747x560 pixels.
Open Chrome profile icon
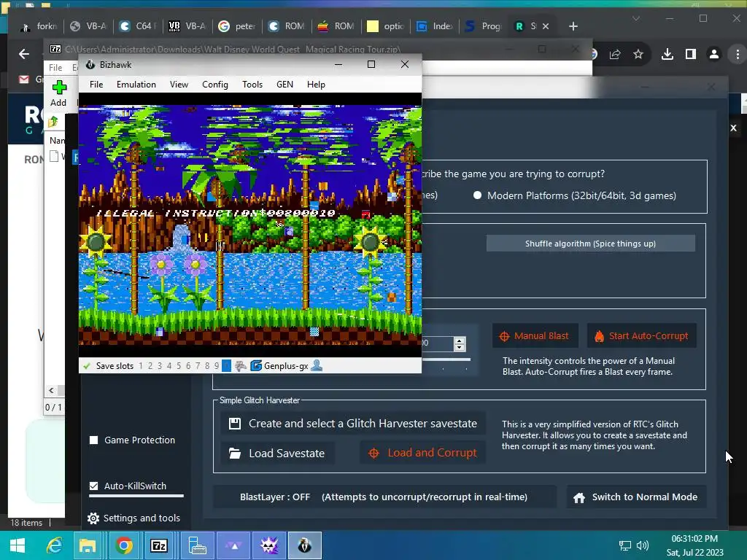pyautogui.click(x=714, y=54)
